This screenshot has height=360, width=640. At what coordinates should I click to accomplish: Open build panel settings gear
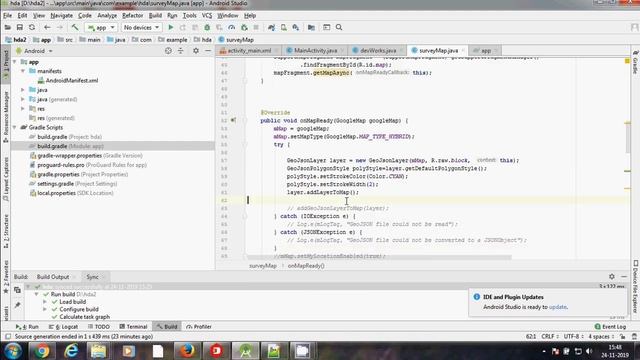[611, 276]
